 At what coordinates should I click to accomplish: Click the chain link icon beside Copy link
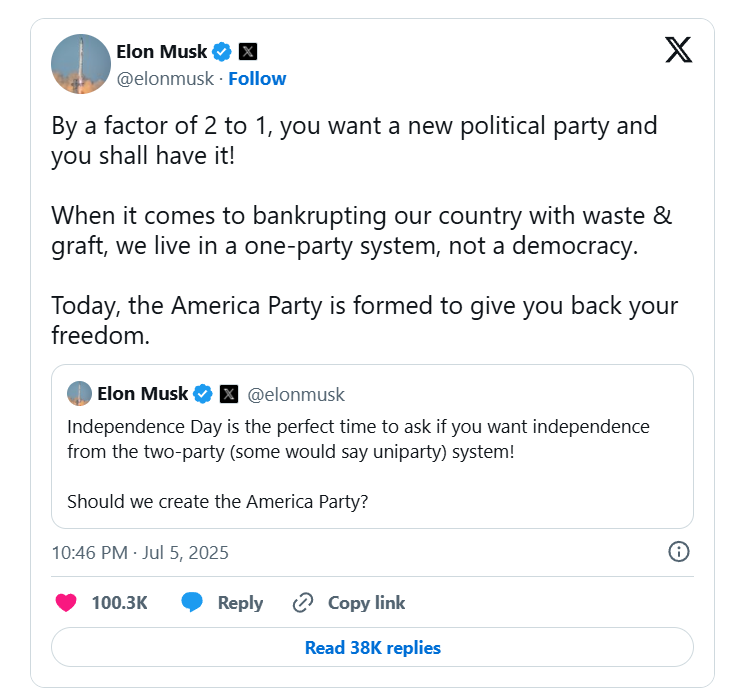pos(303,603)
